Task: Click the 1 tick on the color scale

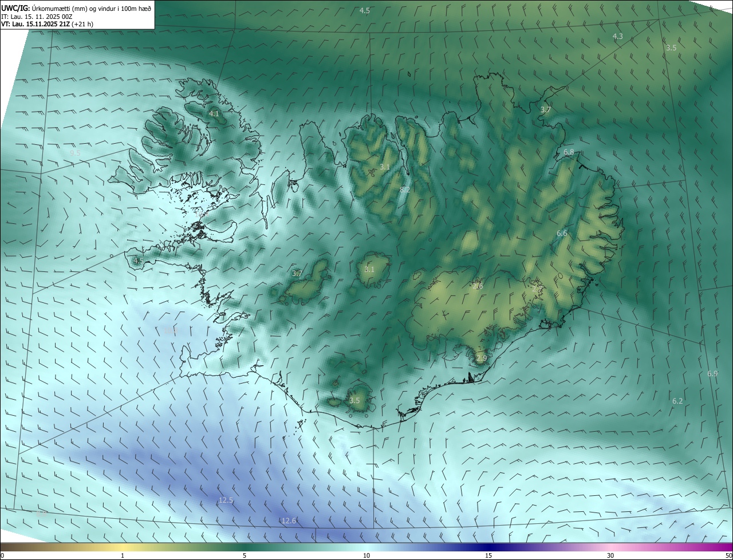Action: [x=123, y=555]
